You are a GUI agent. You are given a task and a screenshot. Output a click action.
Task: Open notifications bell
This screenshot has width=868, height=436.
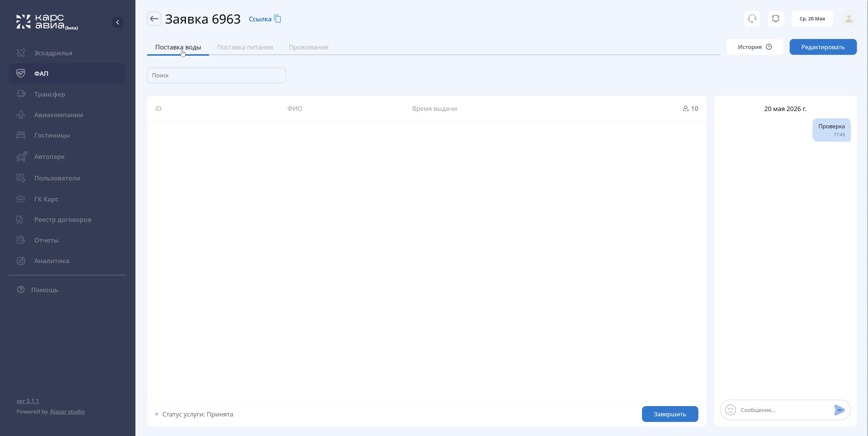tap(776, 19)
